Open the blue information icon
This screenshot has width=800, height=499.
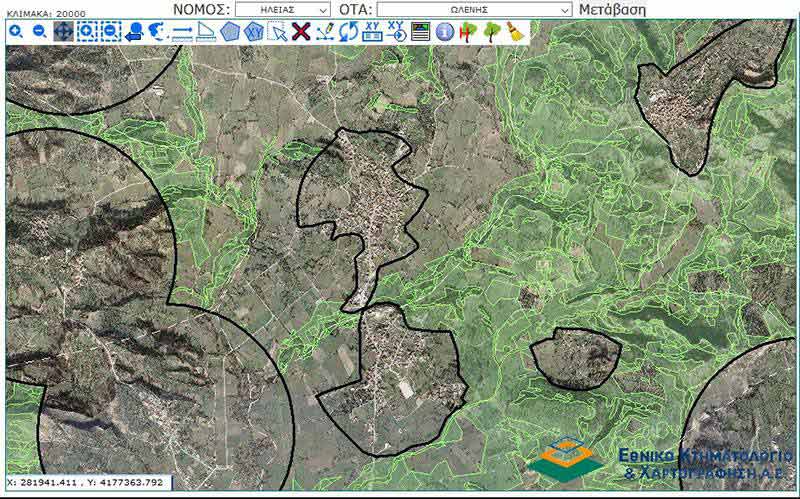[445, 32]
